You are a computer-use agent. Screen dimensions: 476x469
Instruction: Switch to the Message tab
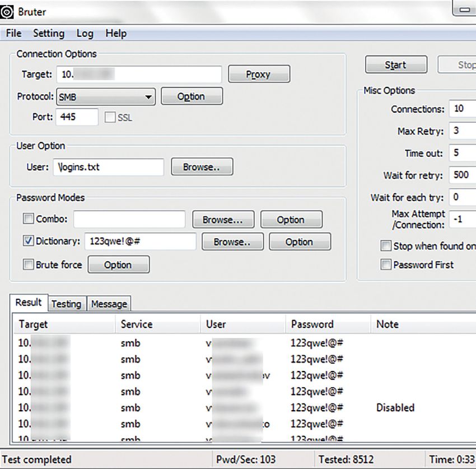click(109, 304)
